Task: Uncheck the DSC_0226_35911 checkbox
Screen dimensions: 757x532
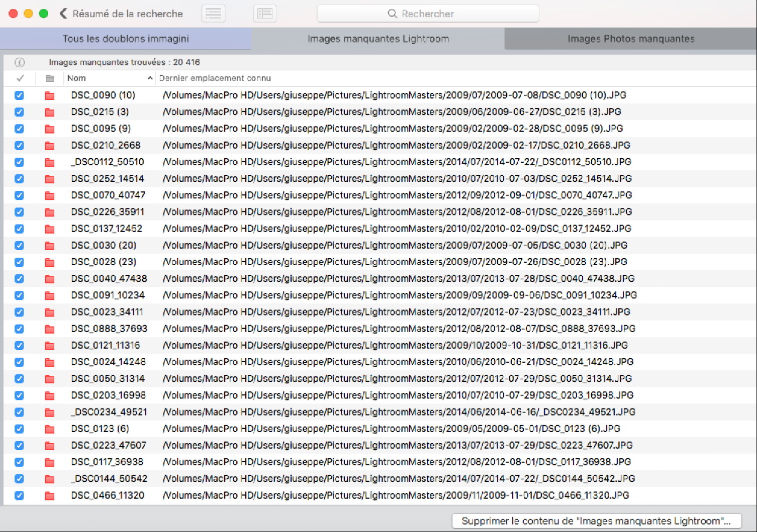Action: click(19, 212)
